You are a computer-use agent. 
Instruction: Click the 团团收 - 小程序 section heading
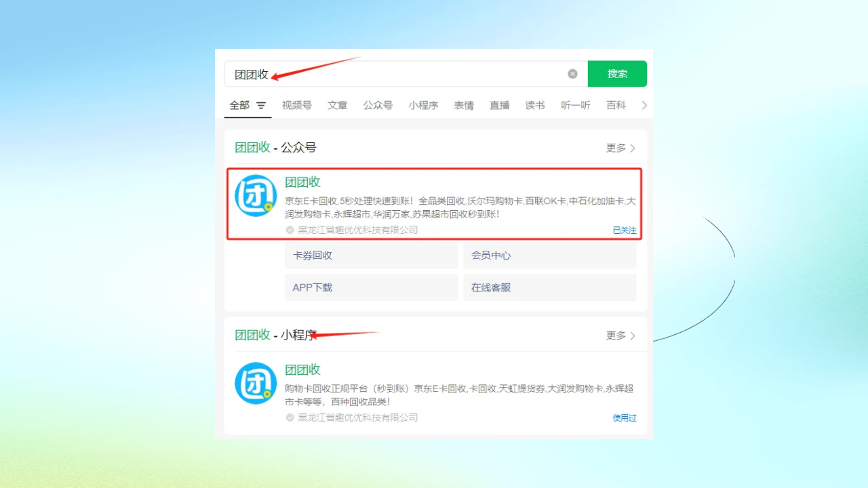coord(275,335)
